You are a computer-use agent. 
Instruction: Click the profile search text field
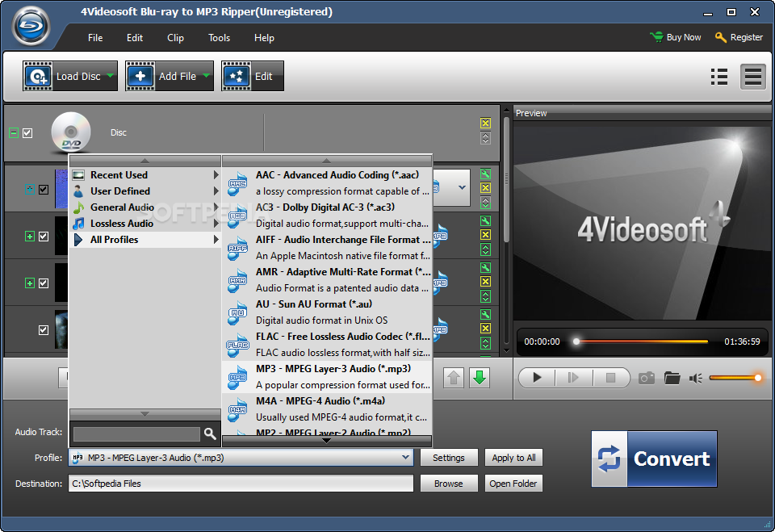(x=136, y=434)
